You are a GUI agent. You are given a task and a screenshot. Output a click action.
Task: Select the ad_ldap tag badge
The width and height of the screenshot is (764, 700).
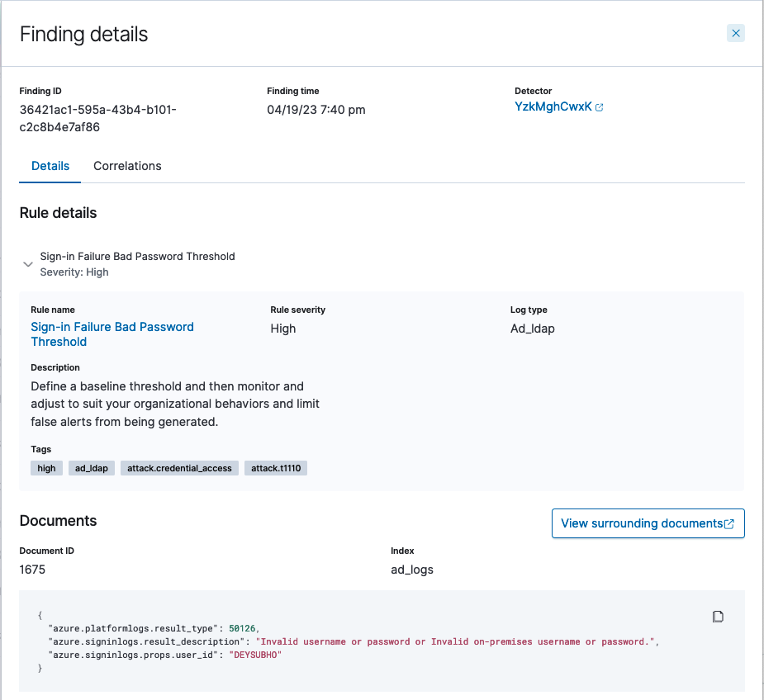coord(91,468)
